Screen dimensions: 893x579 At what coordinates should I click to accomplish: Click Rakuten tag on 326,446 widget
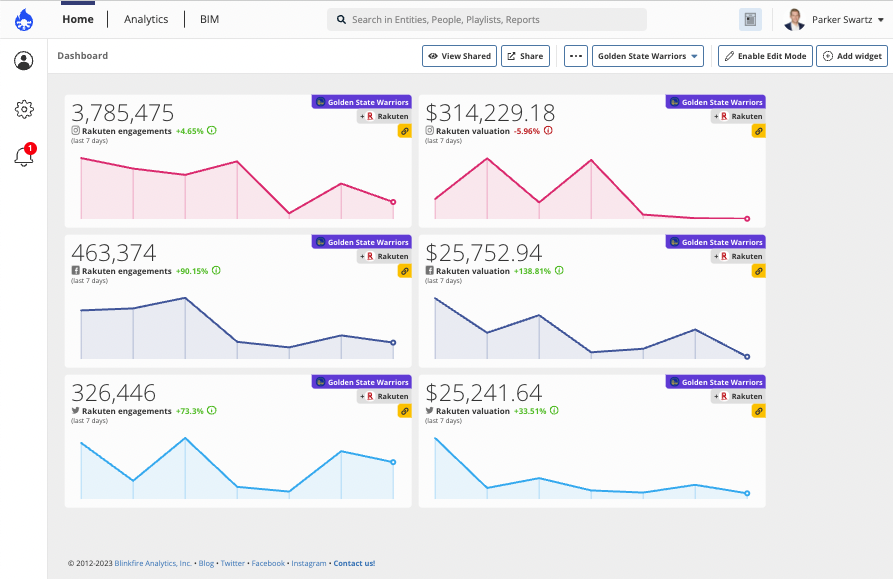tap(384, 396)
